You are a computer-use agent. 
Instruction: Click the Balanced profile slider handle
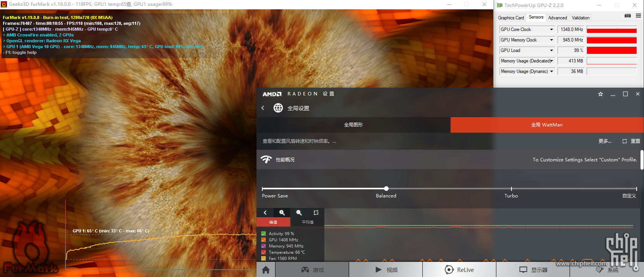pyautogui.click(x=386, y=189)
